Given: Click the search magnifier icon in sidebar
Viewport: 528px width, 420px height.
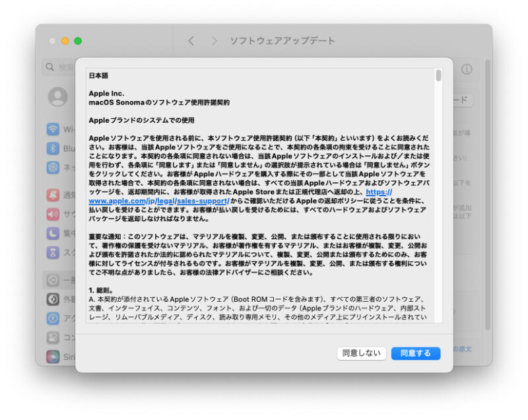Looking at the screenshot, I should tap(50, 67).
